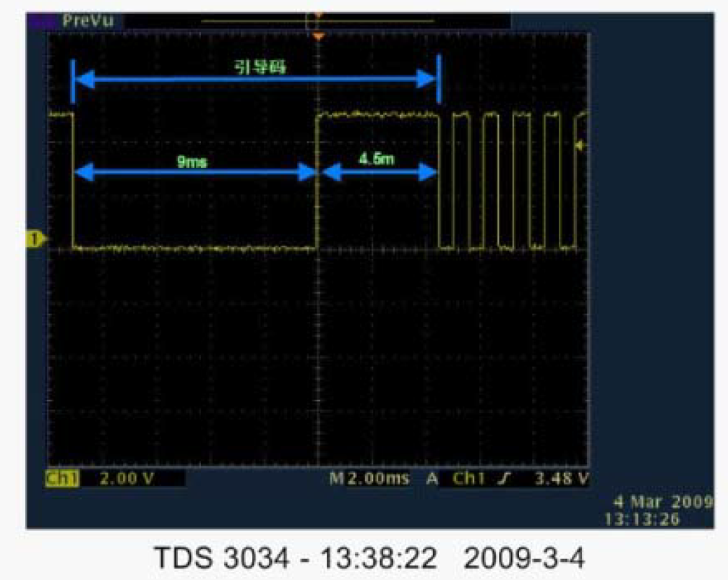
Task: Click the trigger level arrow on right edge
Action: [581, 146]
